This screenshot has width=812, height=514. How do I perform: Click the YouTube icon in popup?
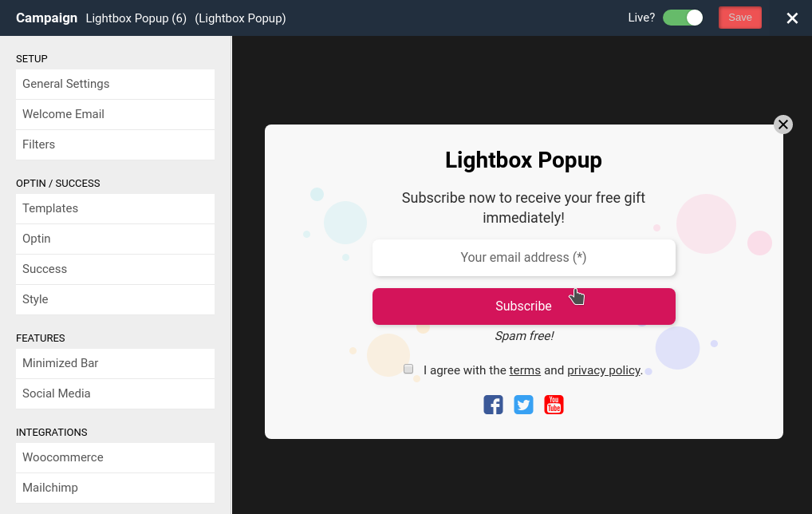[x=554, y=405]
